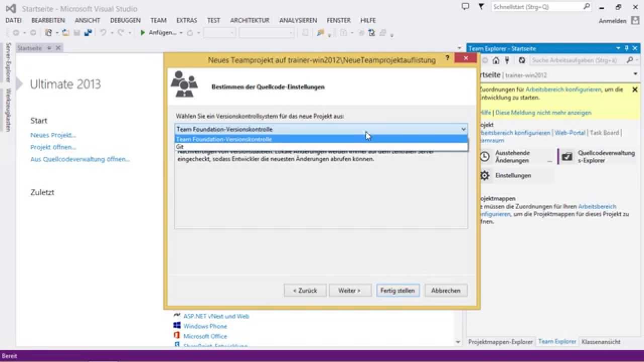Viewport: 644px width, 362px height.
Task: Click the start page scroll down arrow
Action: point(458,342)
